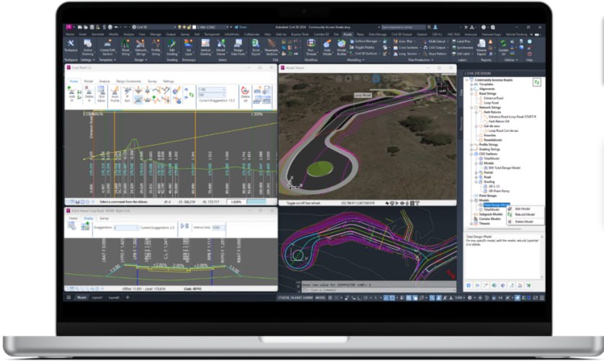Click the Delete All icon in profile editor

(x=245, y=94)
